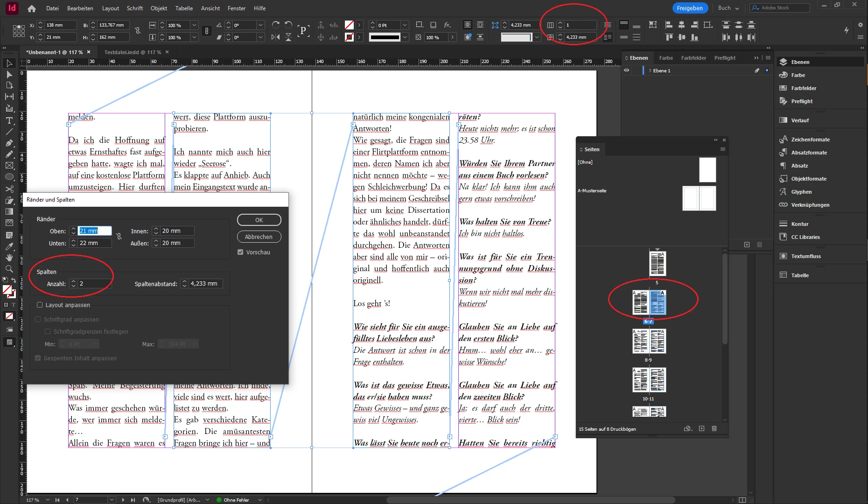Open the CC Libraries panel
The image size is (868, 504).
[805, 237]
